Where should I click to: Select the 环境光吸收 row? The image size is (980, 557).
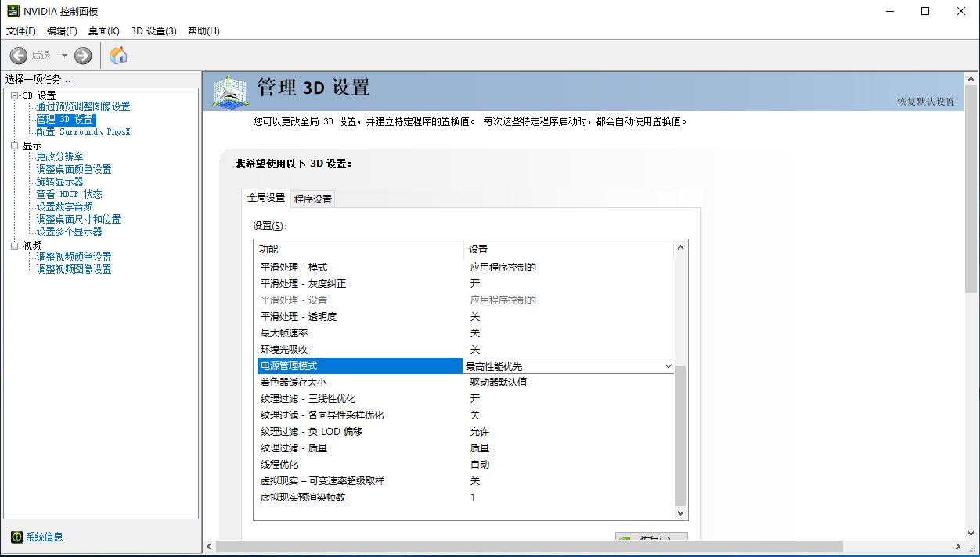[x=464, y=350]
